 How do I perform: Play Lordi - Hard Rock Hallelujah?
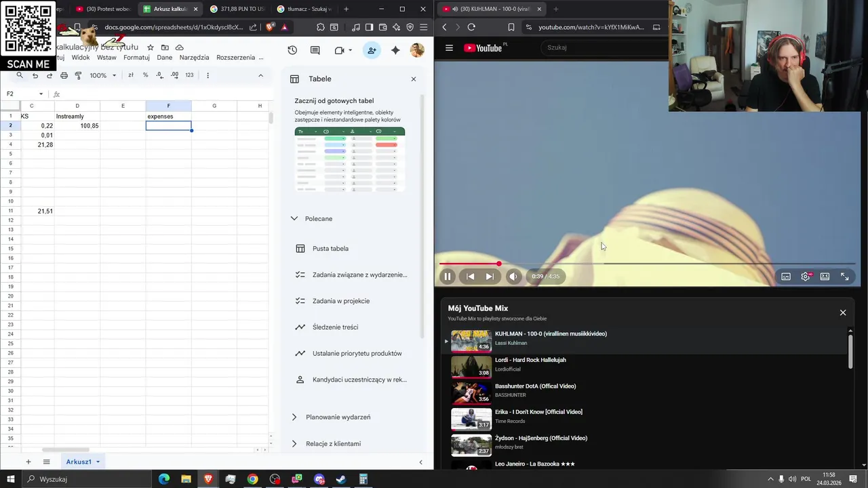(x=646, y=367)
